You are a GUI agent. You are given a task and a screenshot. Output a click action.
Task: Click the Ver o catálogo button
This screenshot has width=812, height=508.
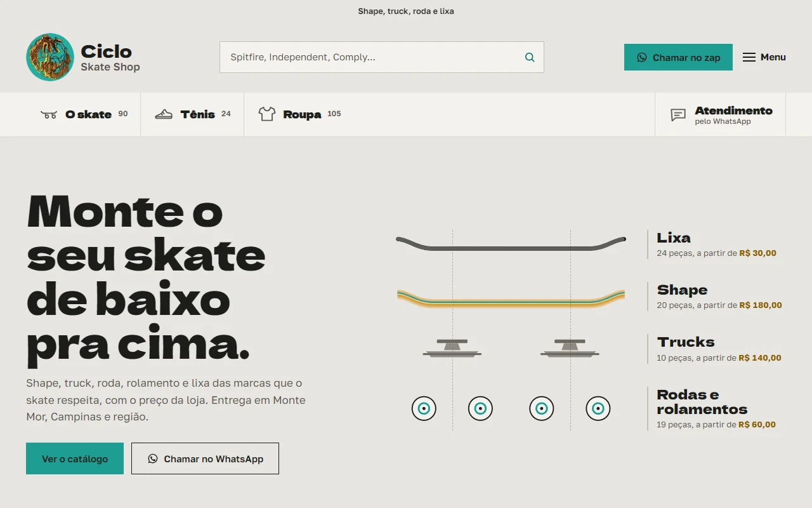tap(75, 458)
